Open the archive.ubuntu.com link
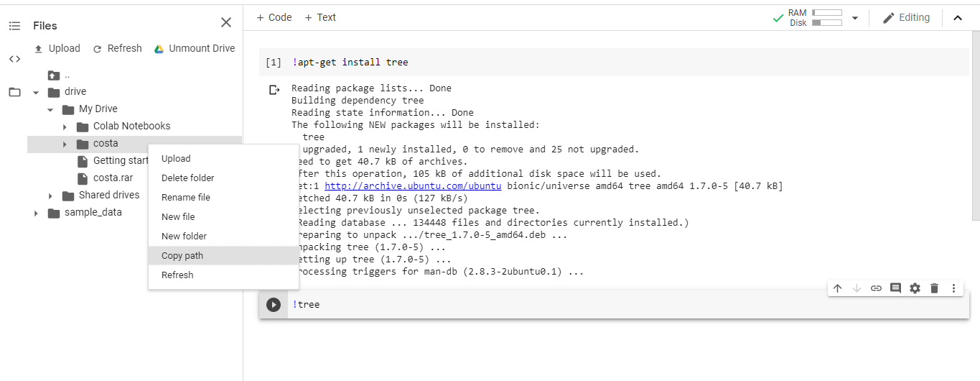The height and width of the screenshot is (381, 980). tap(413, 186)
